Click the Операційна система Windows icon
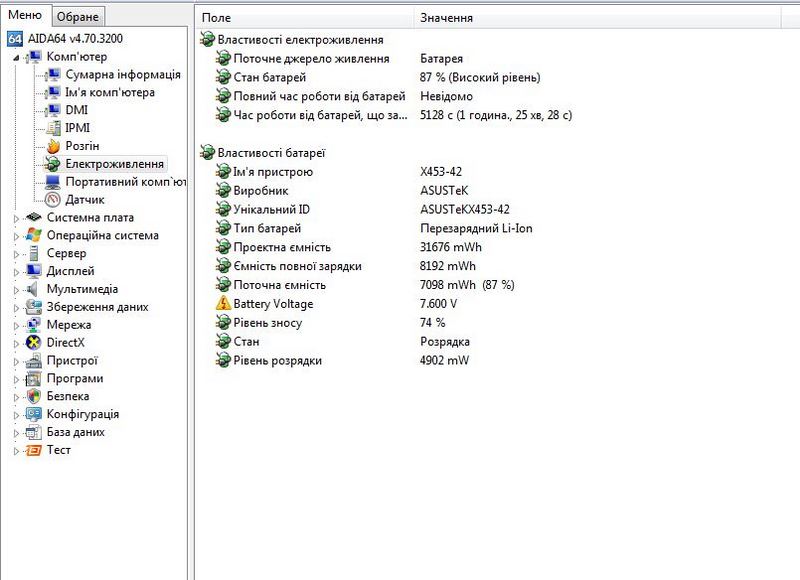Viewport: 800px width, 580px height. pos(35,236)
